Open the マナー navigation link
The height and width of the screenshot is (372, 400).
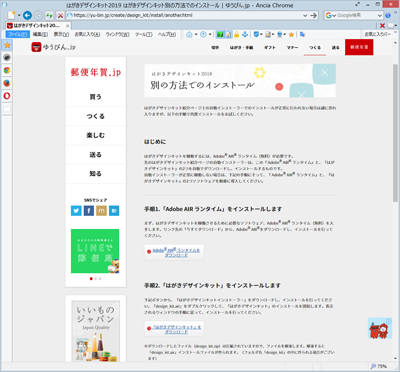pos(292,48)
